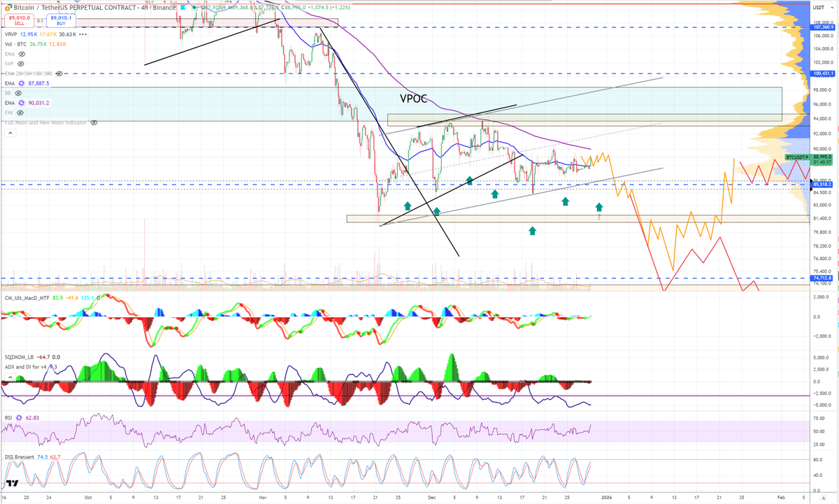This screenshot has height=504, width=839.
Task: Click the 100,431.1 price label on the axis
Action: coord(823,73)
